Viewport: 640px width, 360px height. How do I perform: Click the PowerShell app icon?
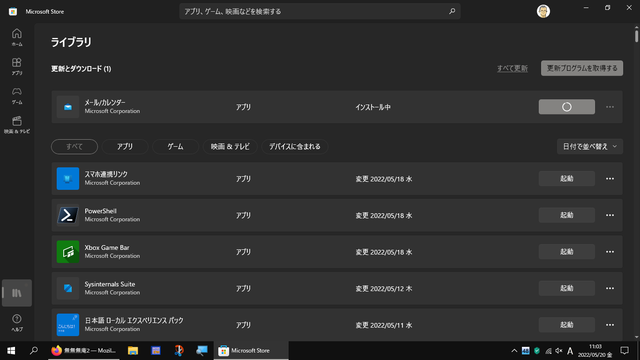pyautogui.click(x=68, y=215)
